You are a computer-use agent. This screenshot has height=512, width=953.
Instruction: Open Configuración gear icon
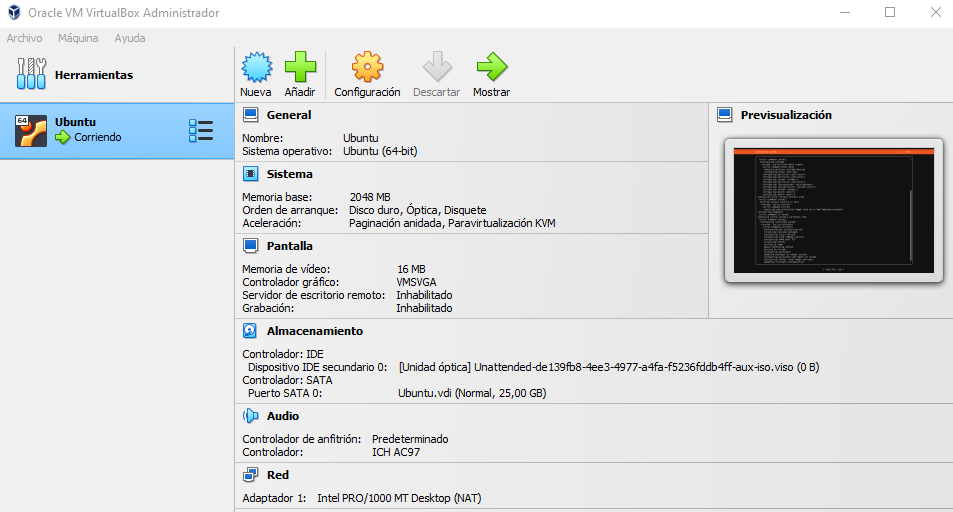coord(367,67)
